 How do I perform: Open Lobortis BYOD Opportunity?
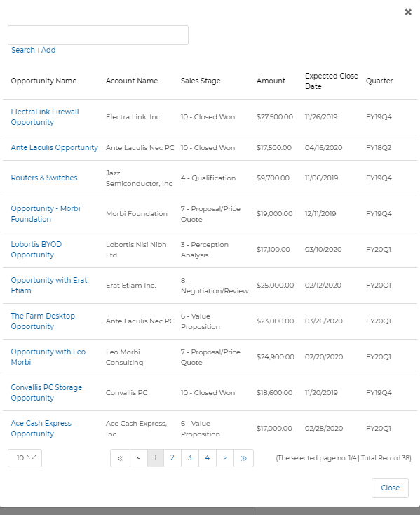(36, 250)
